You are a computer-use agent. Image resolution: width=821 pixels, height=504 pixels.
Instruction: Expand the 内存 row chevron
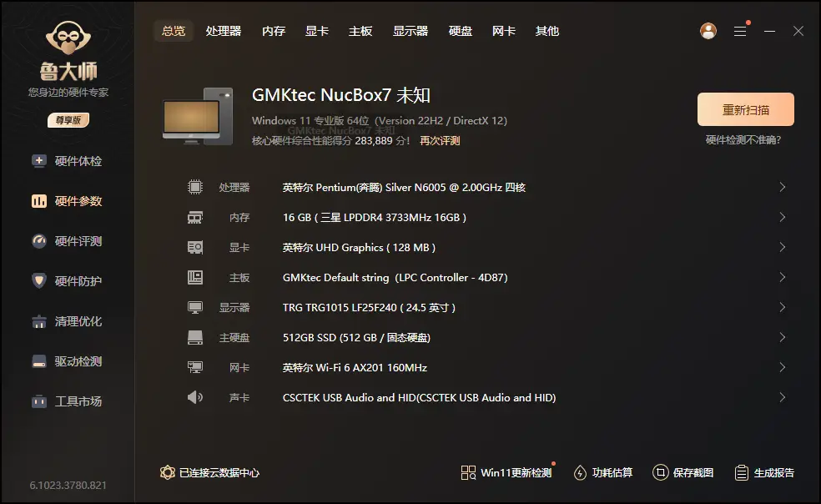tap(783, 217)
